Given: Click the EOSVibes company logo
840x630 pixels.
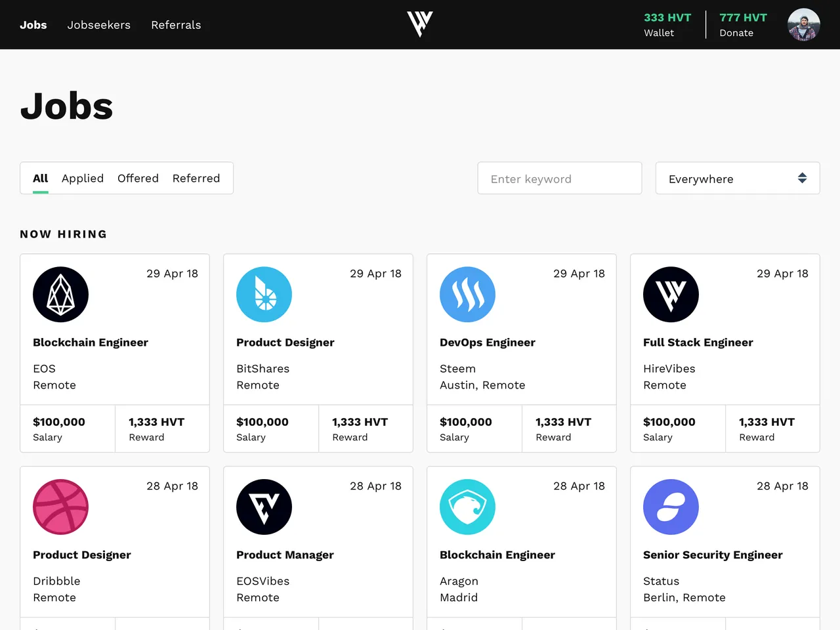Looking at the screenshot, I should coord(264,507).
